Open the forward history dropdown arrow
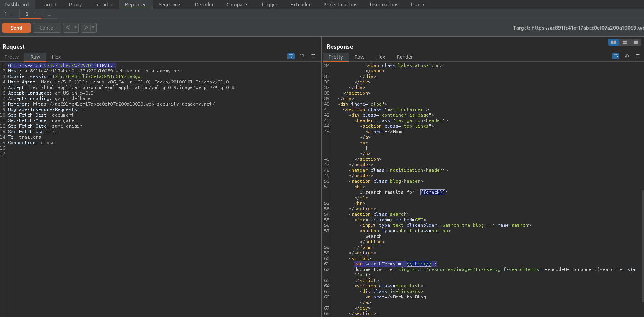This screenshot has height=317, width=644. tap(93, 28)
